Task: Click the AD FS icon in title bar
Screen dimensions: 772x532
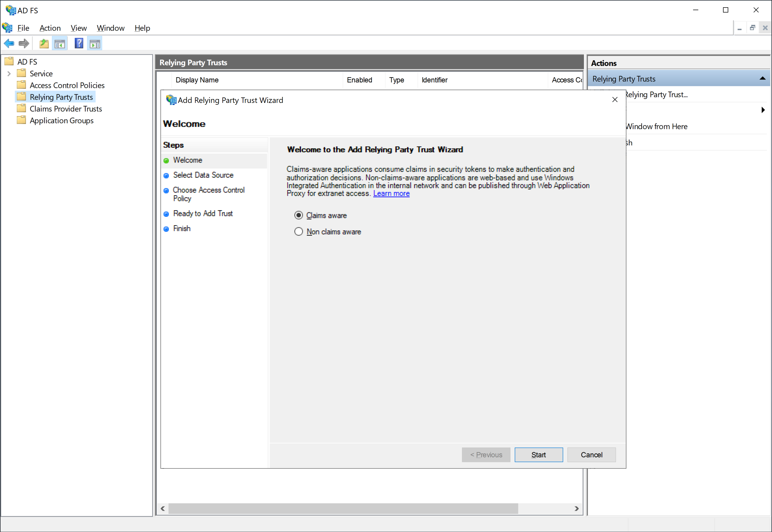Action: (x=11, y=10)
